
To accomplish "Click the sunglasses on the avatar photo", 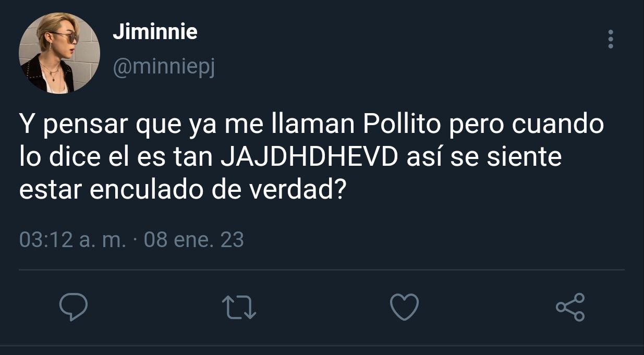I will pyautogui.click(x=66, y=37).
